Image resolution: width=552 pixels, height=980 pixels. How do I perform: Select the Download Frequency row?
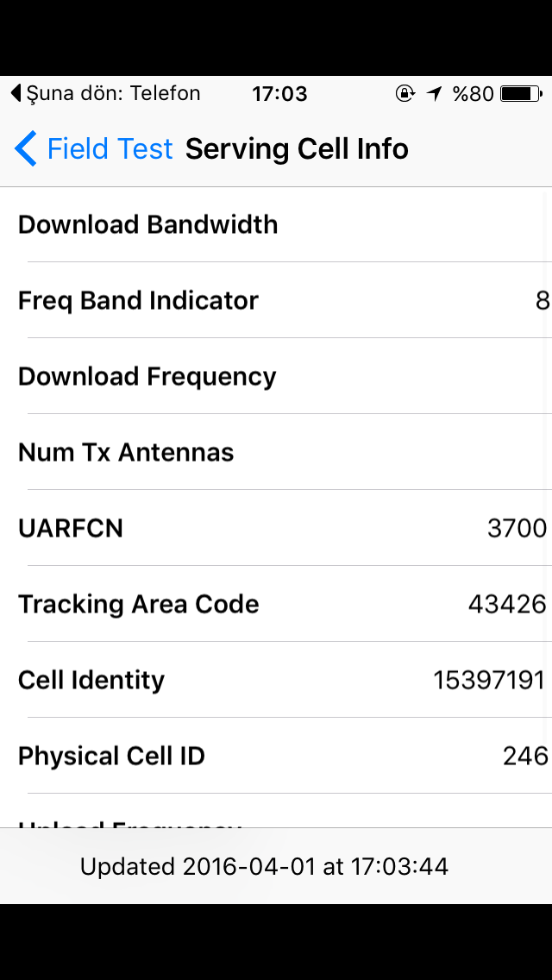pyautogui.click(x=276, y=376)
